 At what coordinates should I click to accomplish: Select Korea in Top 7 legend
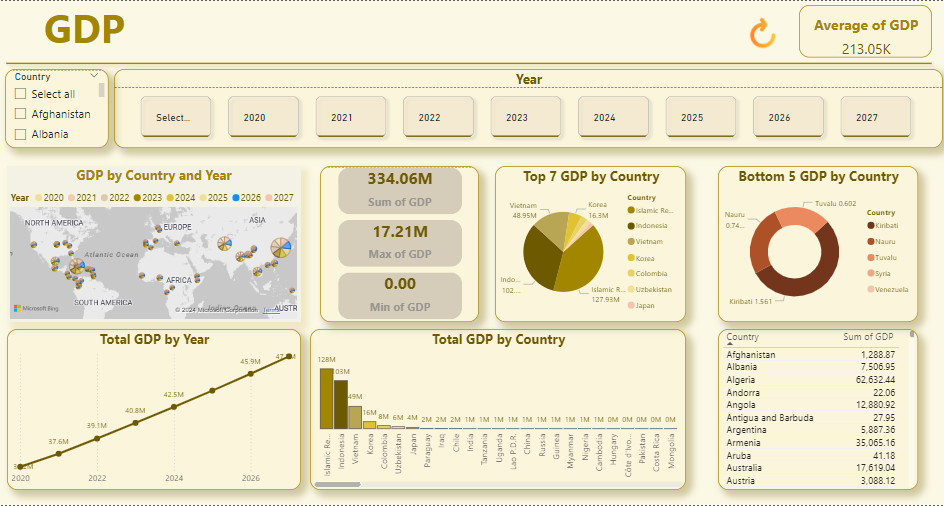click(x=642, y=258)
